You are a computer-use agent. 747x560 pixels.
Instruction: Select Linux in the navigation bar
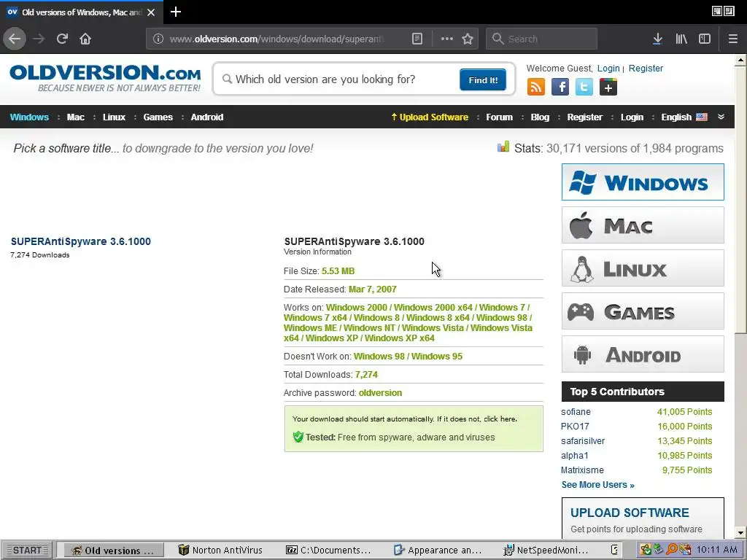click(115, 117)
